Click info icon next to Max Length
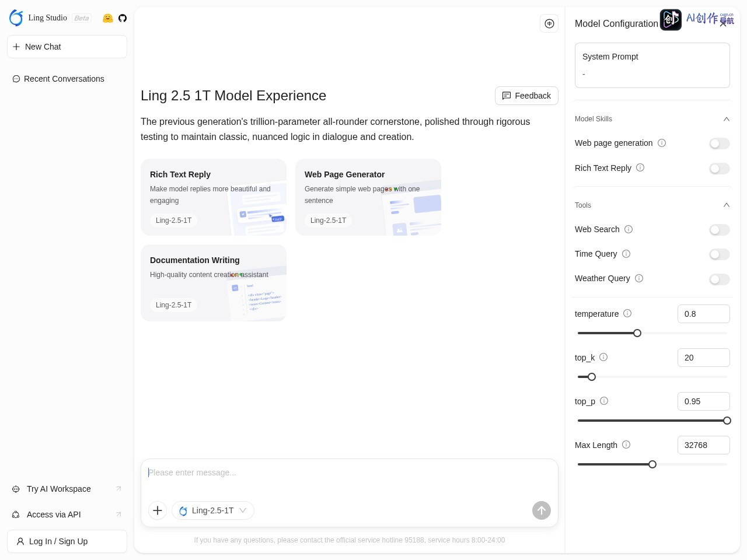 [626, 444]
